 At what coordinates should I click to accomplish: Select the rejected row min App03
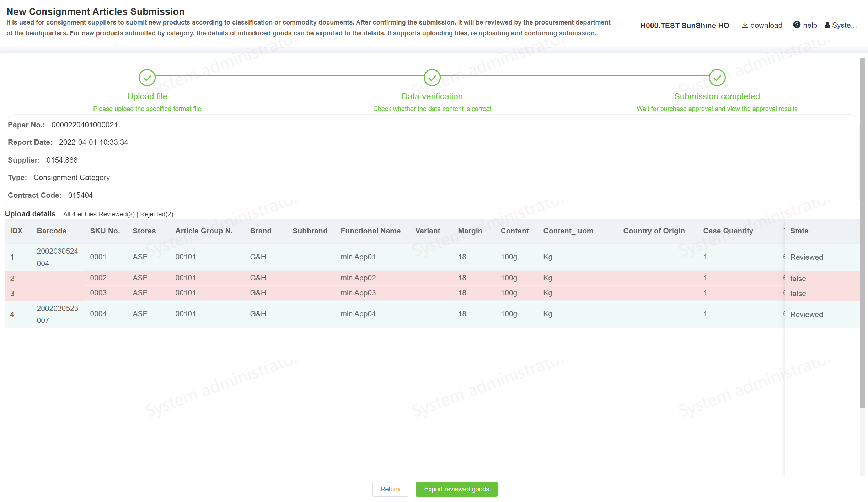point(358,293)
